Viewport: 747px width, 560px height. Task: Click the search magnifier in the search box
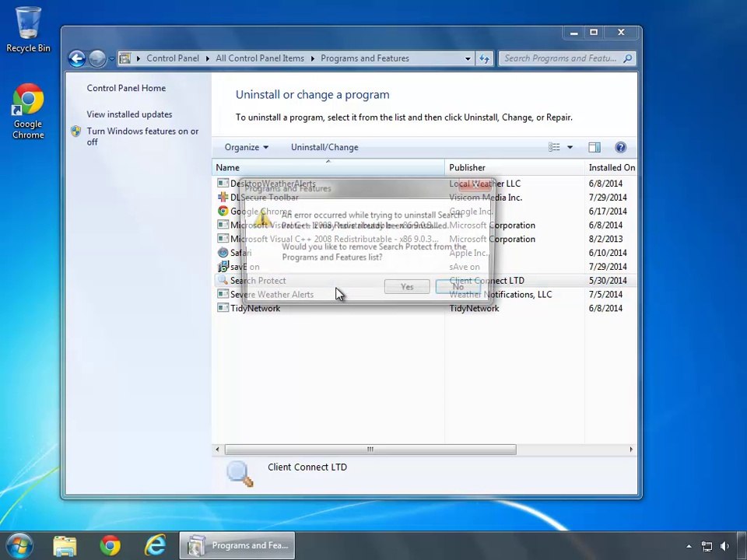pyautogui.click(x=627, y=58)
